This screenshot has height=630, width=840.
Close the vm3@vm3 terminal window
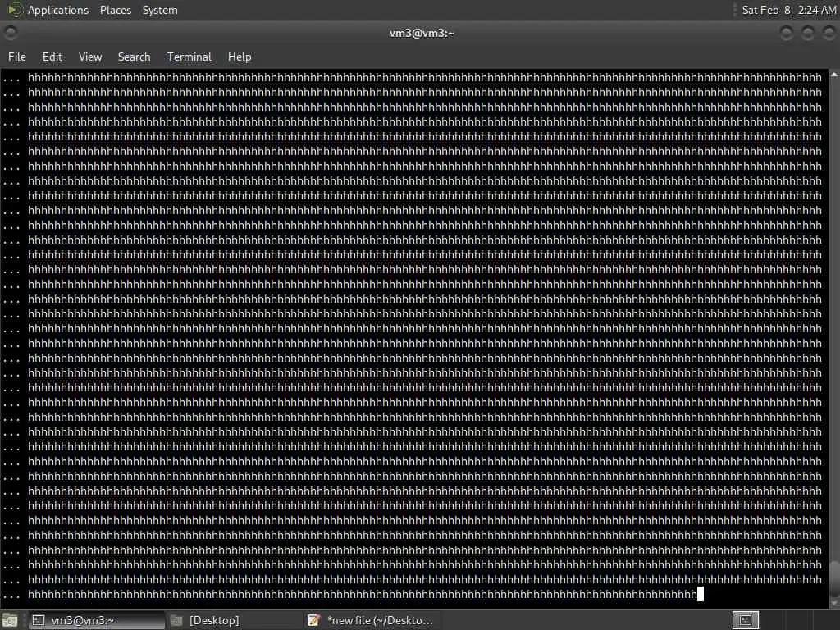click(829, 33)
